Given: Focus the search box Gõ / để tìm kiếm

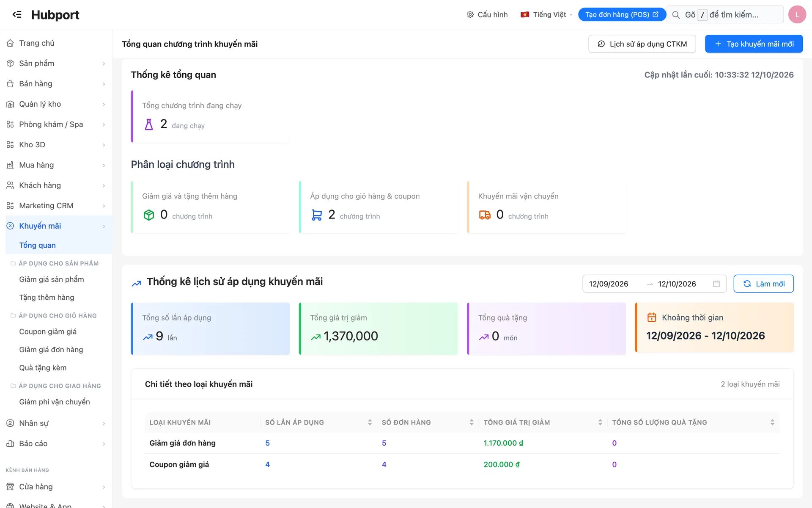Looking at the screenshot, I should pyautogui.click(x=726, y=15).
